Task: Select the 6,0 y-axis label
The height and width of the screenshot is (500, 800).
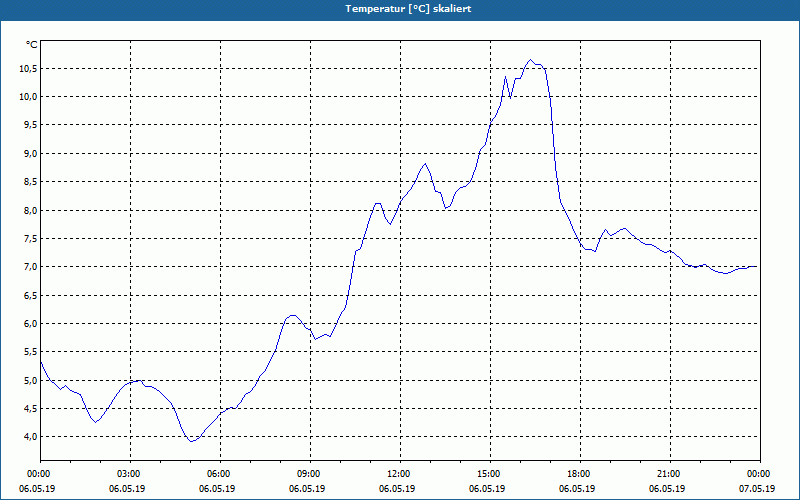Action: (x=30, y=323)
